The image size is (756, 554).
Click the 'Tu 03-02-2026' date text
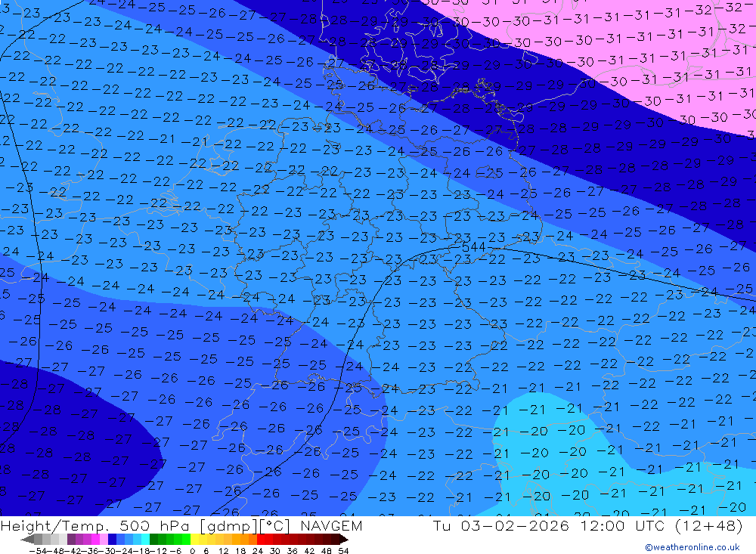click(x=501, y=525)
